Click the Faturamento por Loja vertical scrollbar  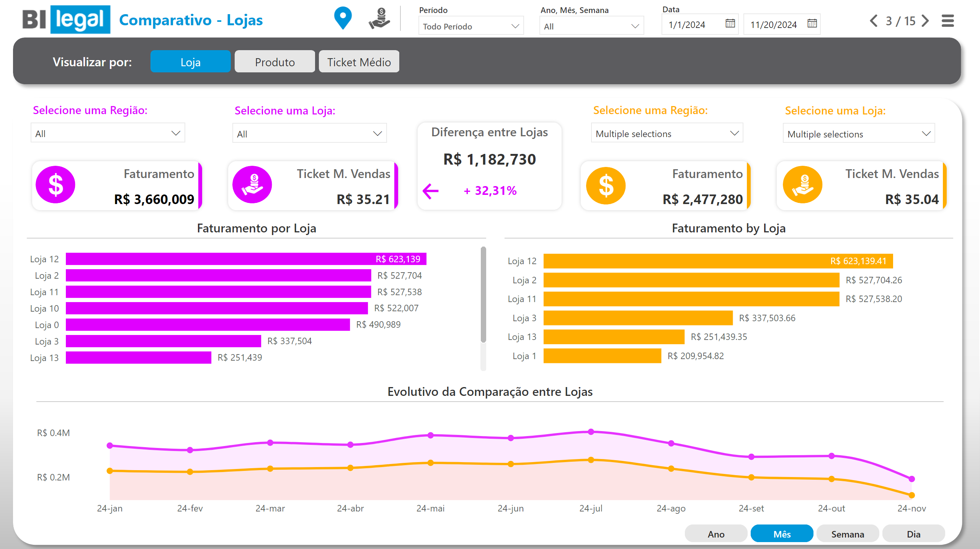point(483,295)
